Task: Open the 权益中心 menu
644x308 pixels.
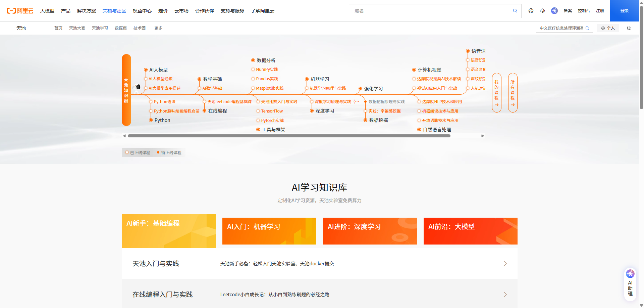Action: [142, 11]
